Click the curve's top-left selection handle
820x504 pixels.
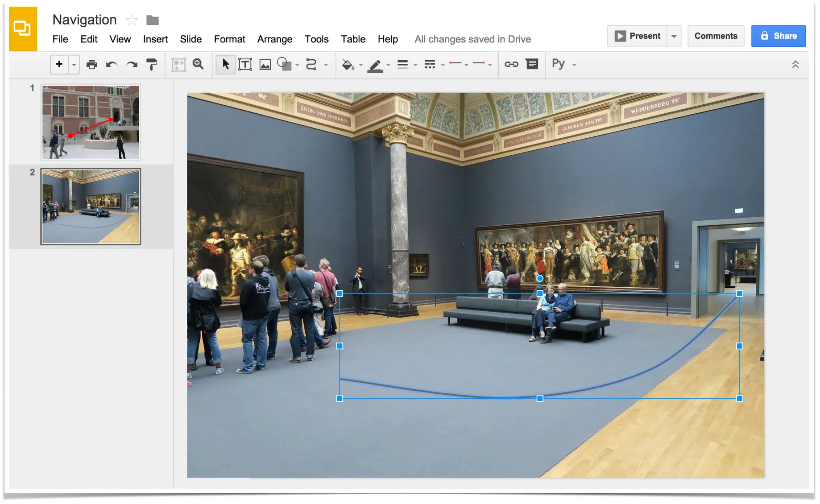(x=340, y=293)
